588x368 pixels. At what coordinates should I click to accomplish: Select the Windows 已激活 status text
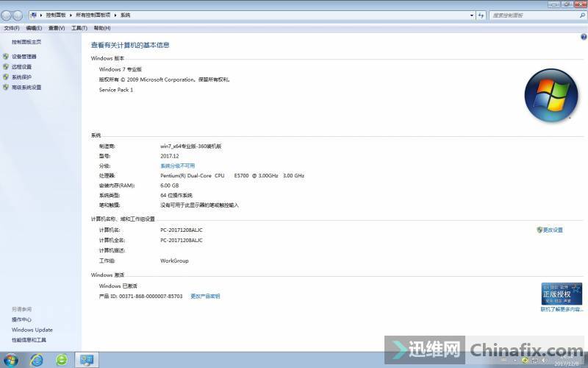(x=118, y=286)
